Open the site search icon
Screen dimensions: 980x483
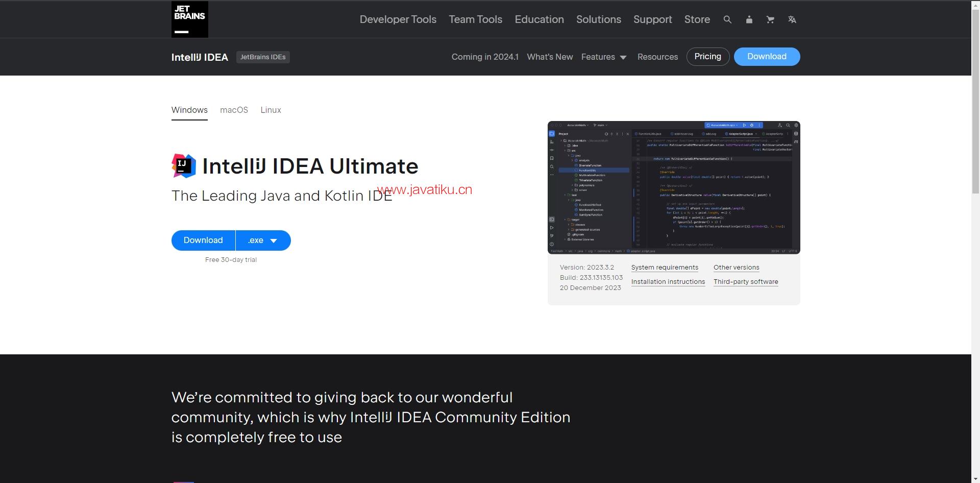point(727,19)
